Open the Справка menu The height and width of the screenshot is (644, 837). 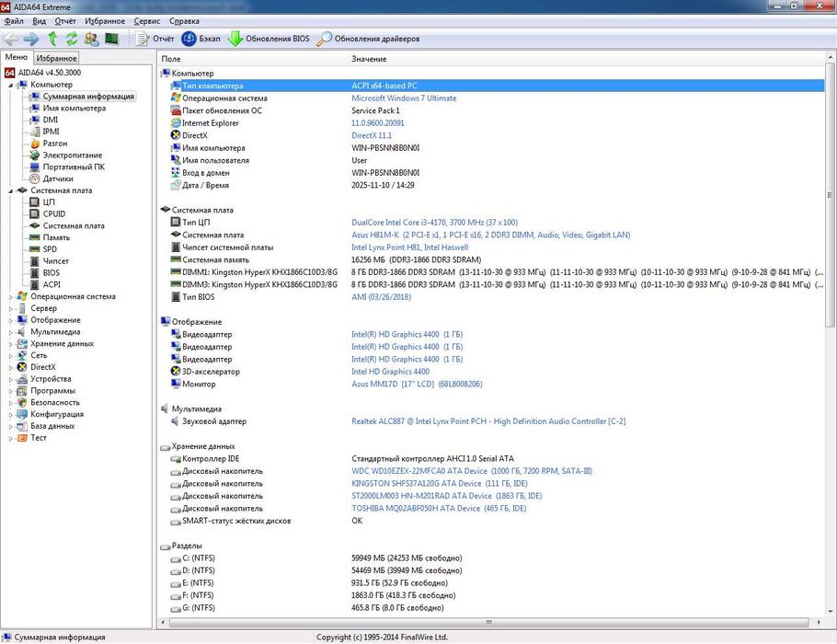184,21
